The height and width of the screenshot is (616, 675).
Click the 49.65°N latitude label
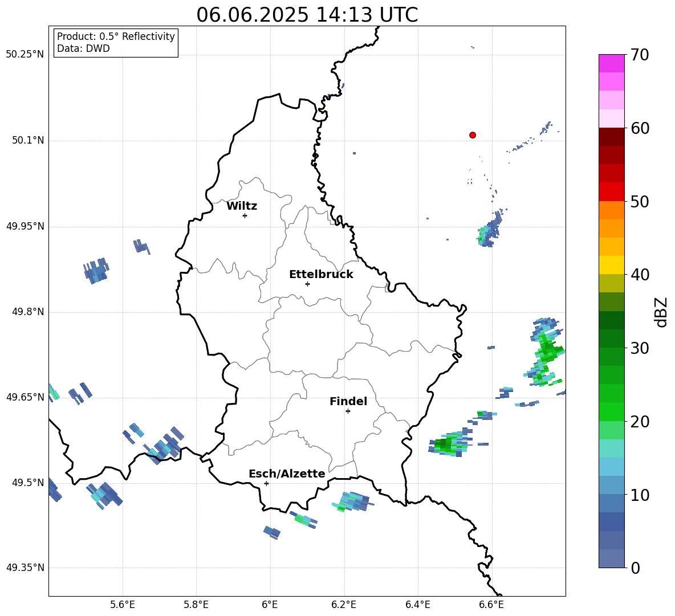click(25, 397)
